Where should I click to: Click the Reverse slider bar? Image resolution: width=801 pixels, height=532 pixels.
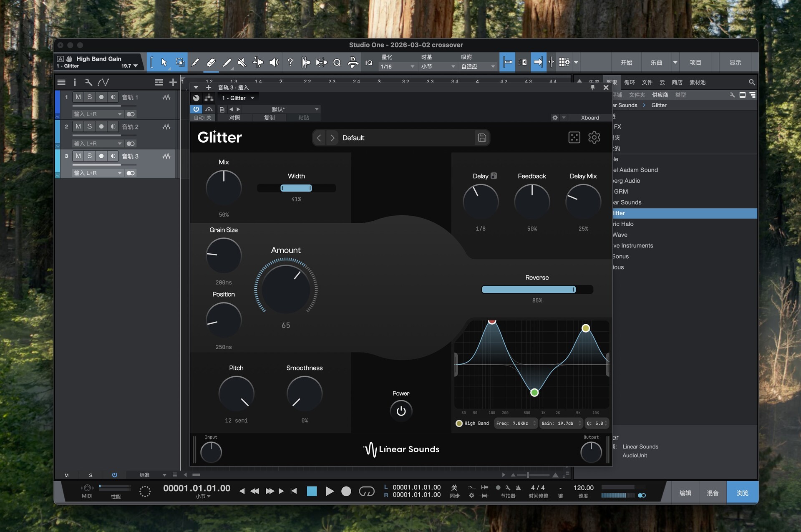(x=537, y=290)
